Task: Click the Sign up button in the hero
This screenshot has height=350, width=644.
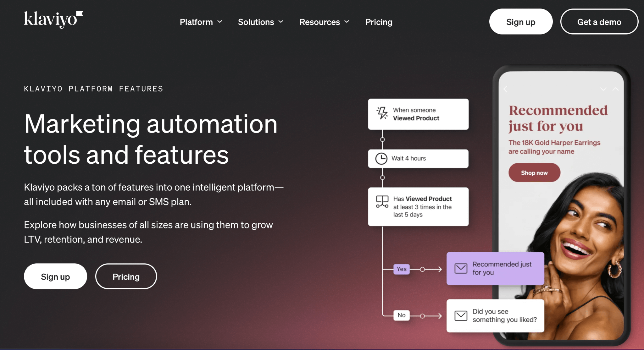Action: (x=55, y=276)
